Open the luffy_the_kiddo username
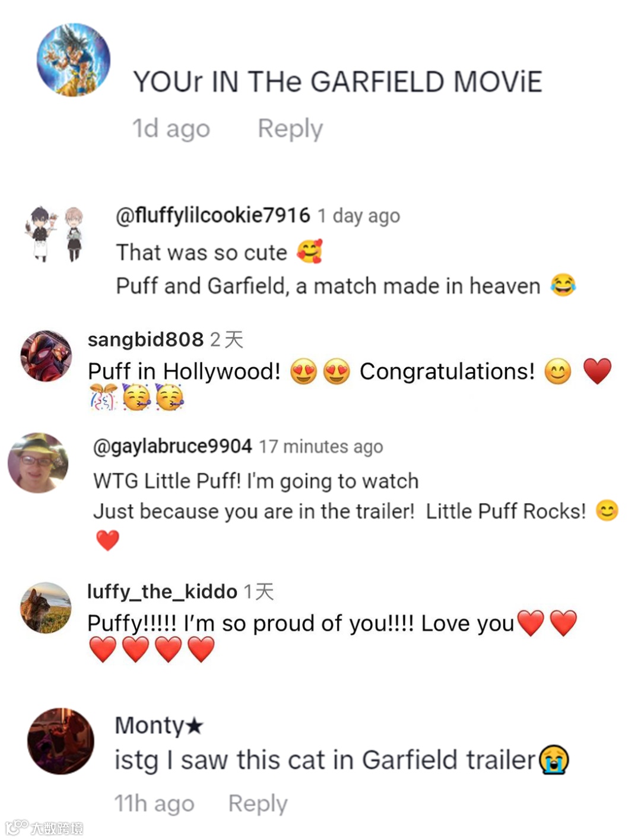Image resolution: width=641 pixels, height=840 pixels. point(162,591)
